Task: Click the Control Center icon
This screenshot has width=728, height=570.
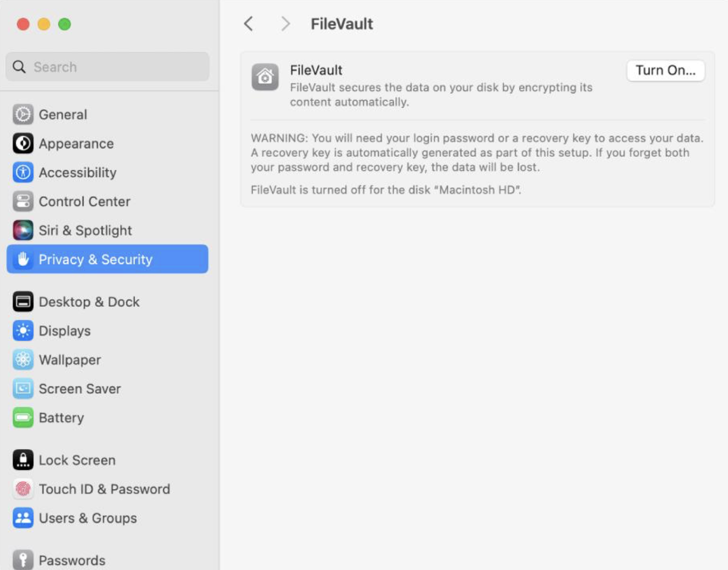Action: pyautogui.click(x=23, y=201)
